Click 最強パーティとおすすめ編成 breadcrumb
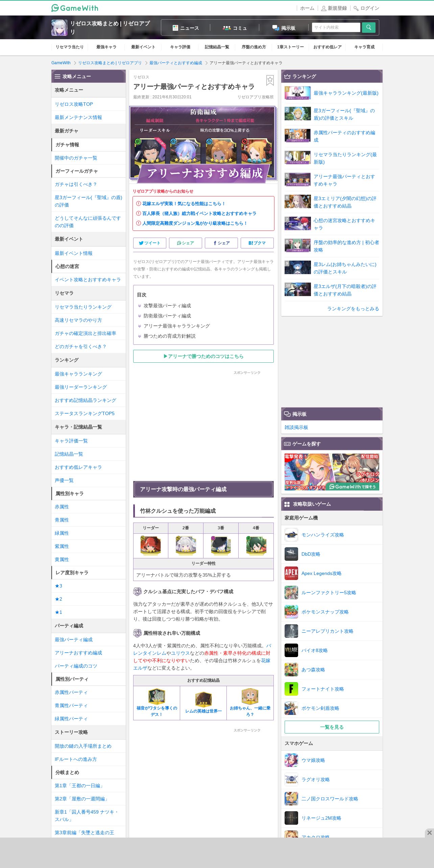Viewport: 434px width, 868px height. click(176, 63)
